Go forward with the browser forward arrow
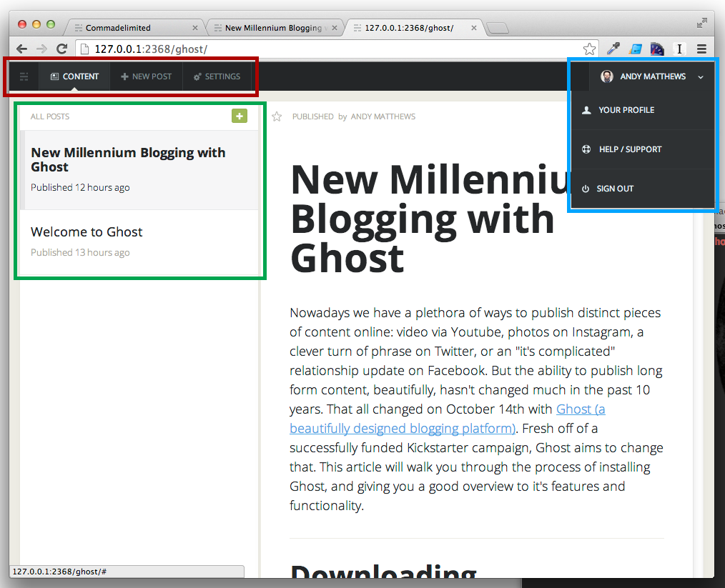The width and height of the screenshot is (725, 588). (41, 49)
